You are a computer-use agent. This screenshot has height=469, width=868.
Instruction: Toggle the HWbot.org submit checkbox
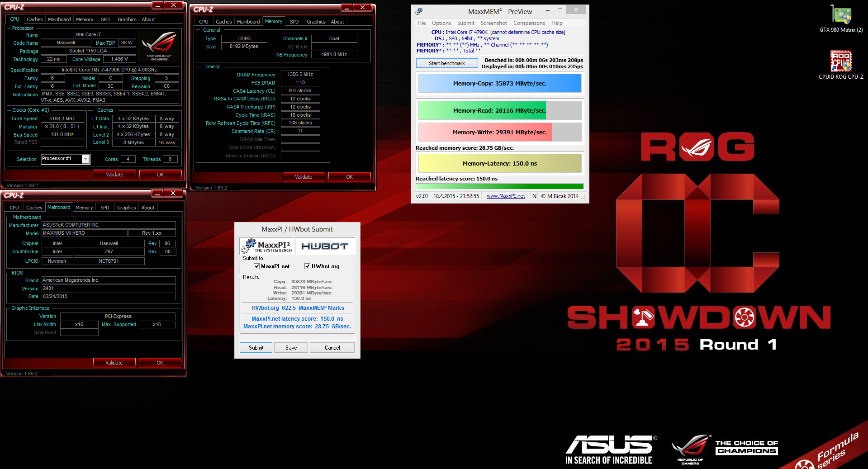click(x=307, y=266)
